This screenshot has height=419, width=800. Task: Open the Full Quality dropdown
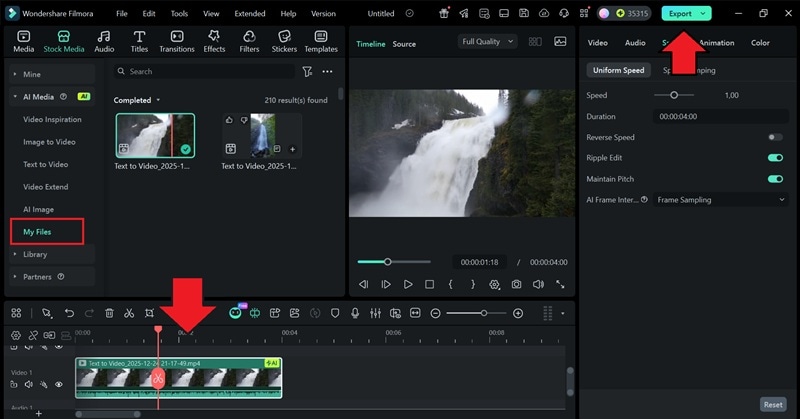pos(487,42)
